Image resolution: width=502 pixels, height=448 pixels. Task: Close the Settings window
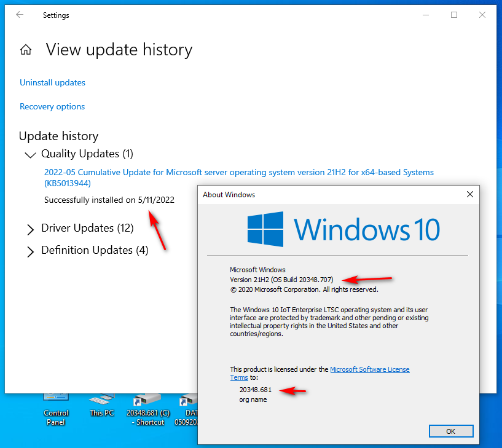(482, 15)
